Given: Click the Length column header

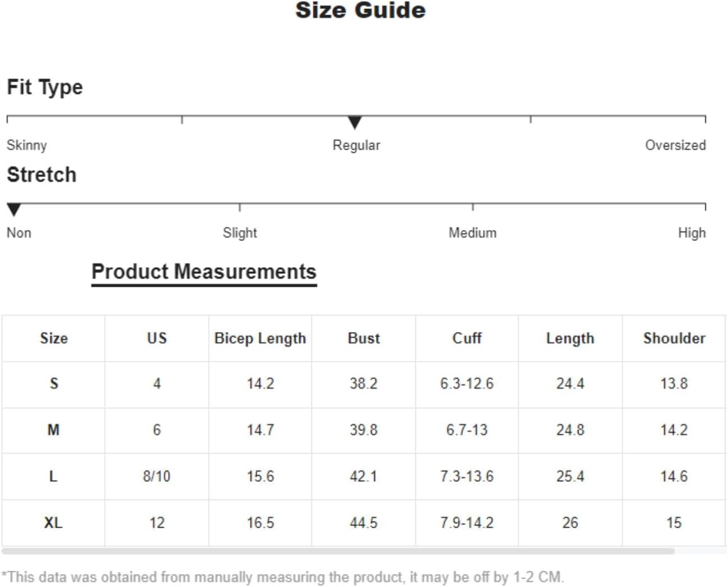Looking at the screenshot, I should pyautogui.click(x=570, y=339).
